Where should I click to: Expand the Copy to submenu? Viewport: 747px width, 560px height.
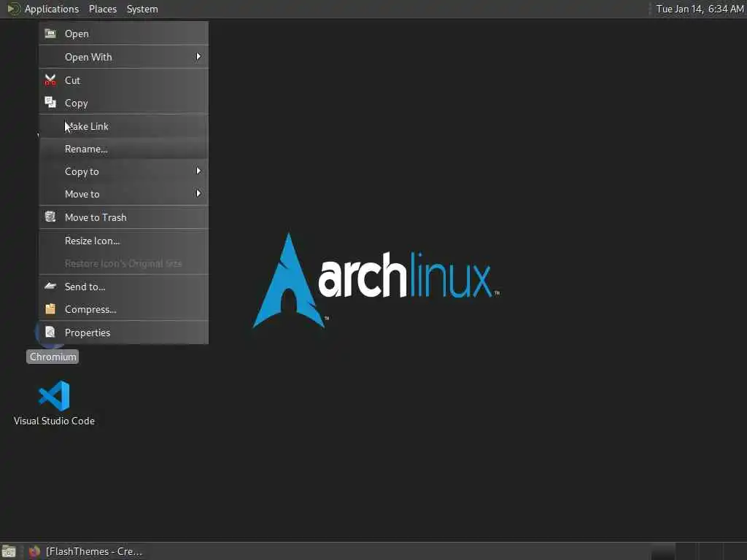pyautogui.click(x=123, y=171)
